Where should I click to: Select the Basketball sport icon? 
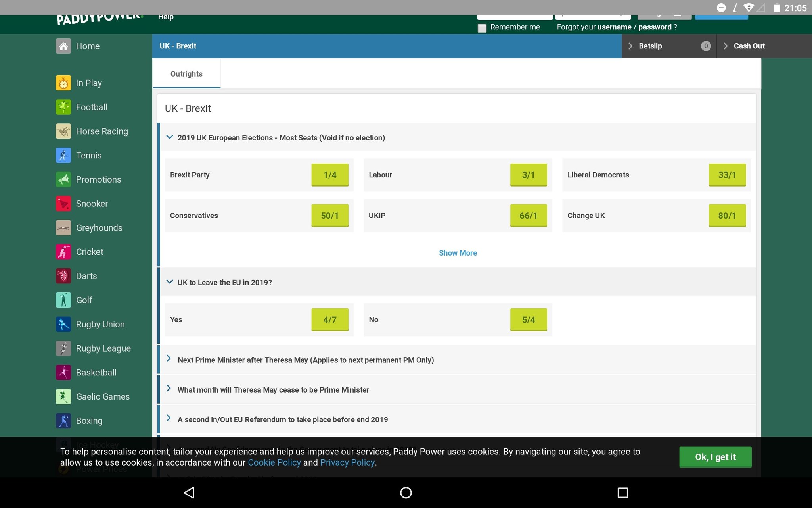point(63,373)
